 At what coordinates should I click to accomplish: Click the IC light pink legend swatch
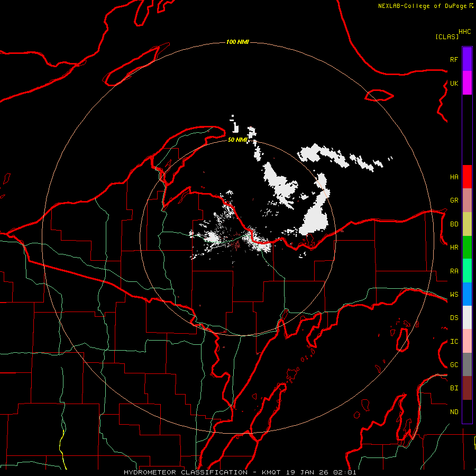467,341
